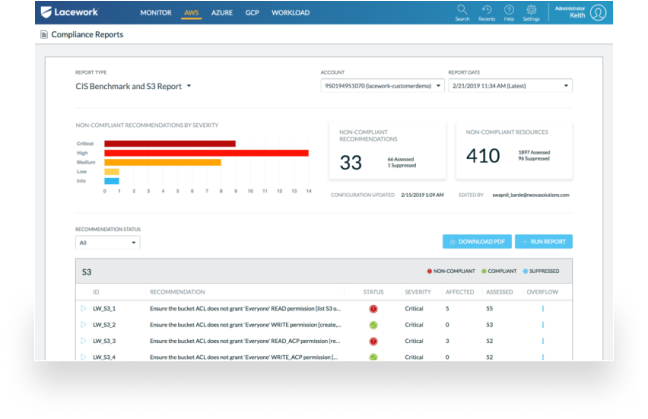648x419 pixels.
Task: Click the Download PDF button
Action: coord(476,242)
